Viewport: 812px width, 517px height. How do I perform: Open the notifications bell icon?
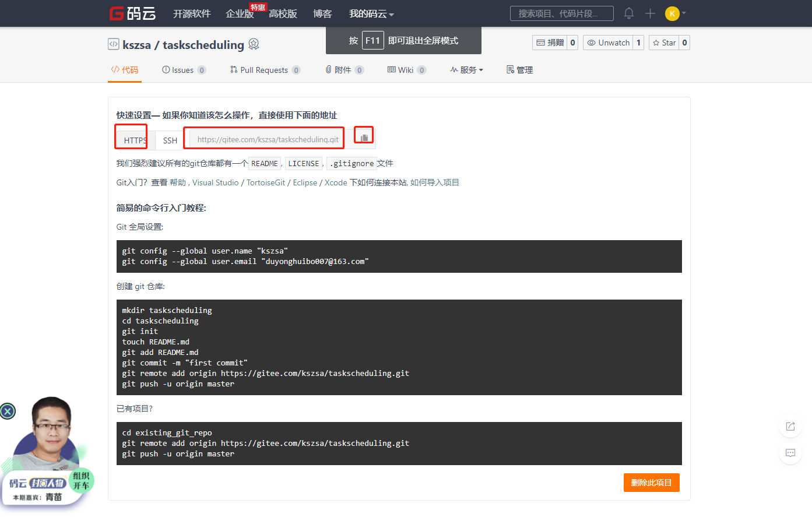point(629,13)
